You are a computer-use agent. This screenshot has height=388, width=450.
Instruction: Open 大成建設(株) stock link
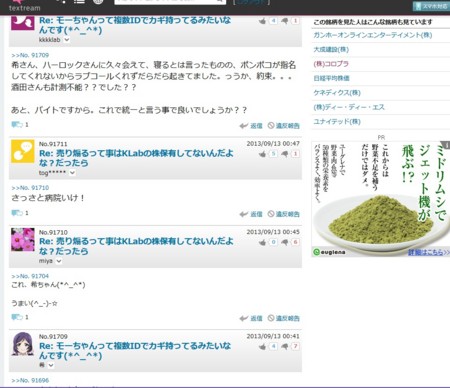click(x=331, y=49)
